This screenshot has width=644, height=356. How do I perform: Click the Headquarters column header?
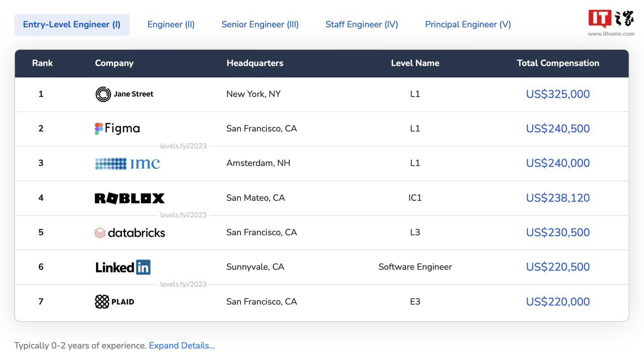click(x=255, y=63)
